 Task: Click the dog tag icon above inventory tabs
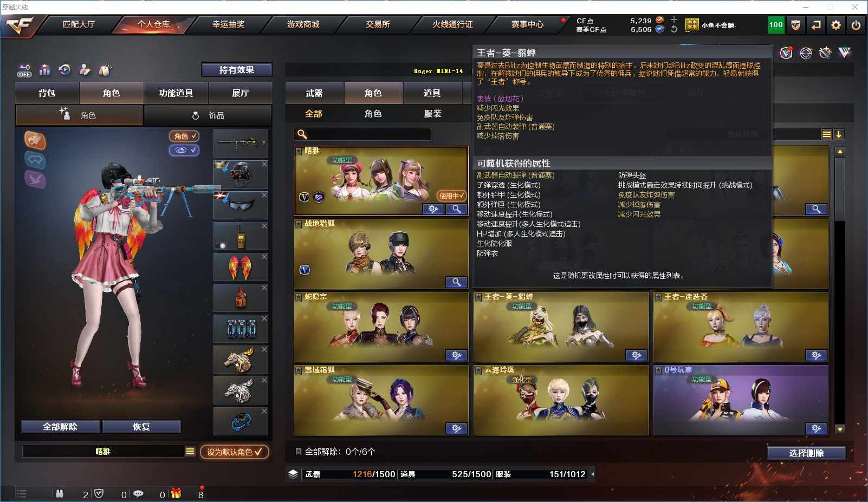click(105, 70)
